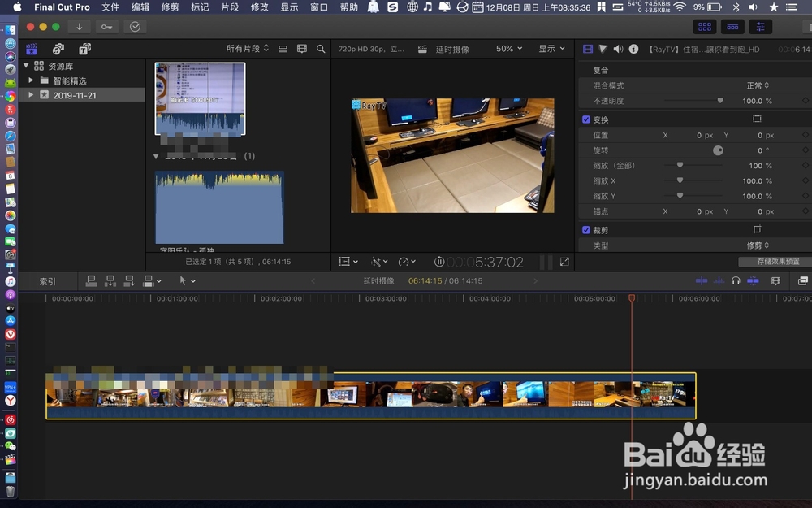The height and width of the screenshot is (508, 812).
Task: Click the 索引 timeline index button
Action: pos(47,280)
